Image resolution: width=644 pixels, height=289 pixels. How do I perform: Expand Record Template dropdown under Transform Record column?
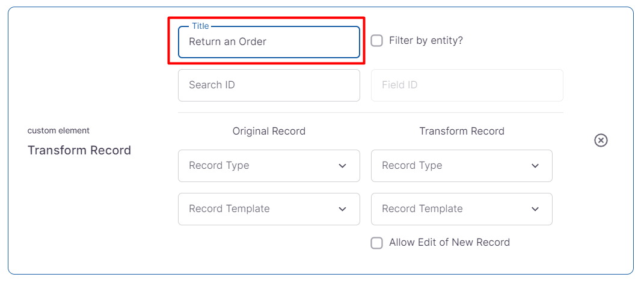tap(451, 209)
